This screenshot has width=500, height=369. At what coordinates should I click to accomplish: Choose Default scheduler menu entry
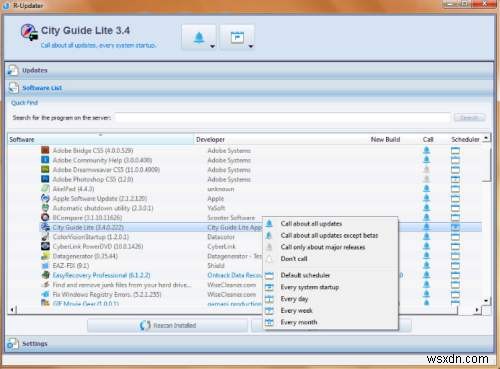(330, 275)
